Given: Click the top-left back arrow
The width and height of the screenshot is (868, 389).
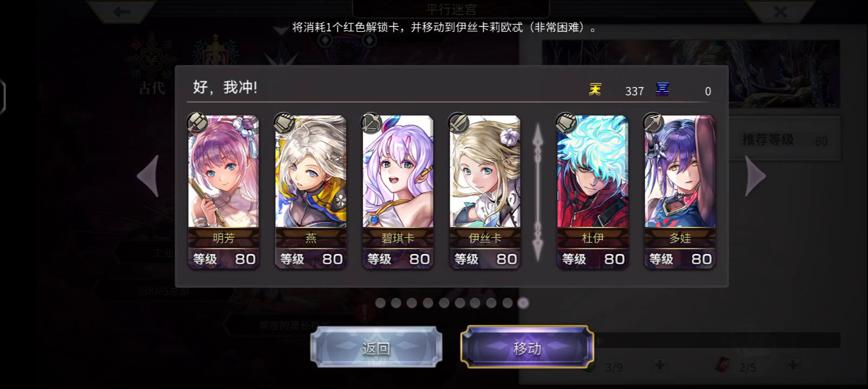Looking at the screenshot, I should pyautogui.click(x=122, y=11).
